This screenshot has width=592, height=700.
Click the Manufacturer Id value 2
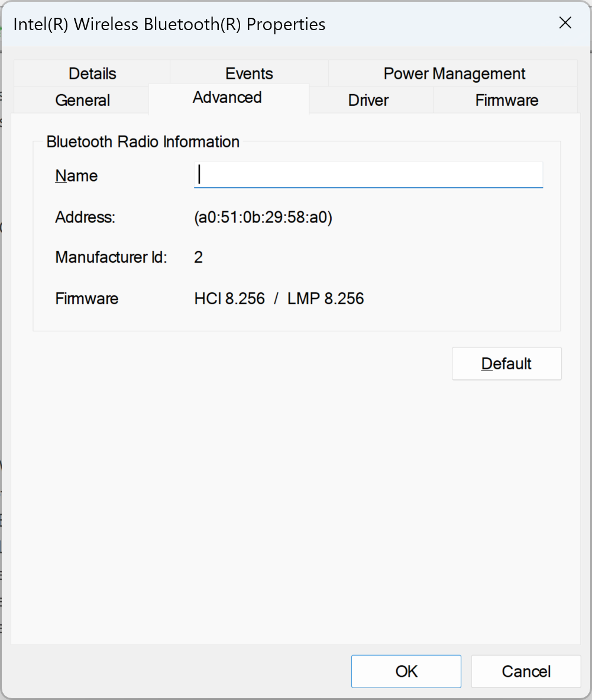pos(199,257)
